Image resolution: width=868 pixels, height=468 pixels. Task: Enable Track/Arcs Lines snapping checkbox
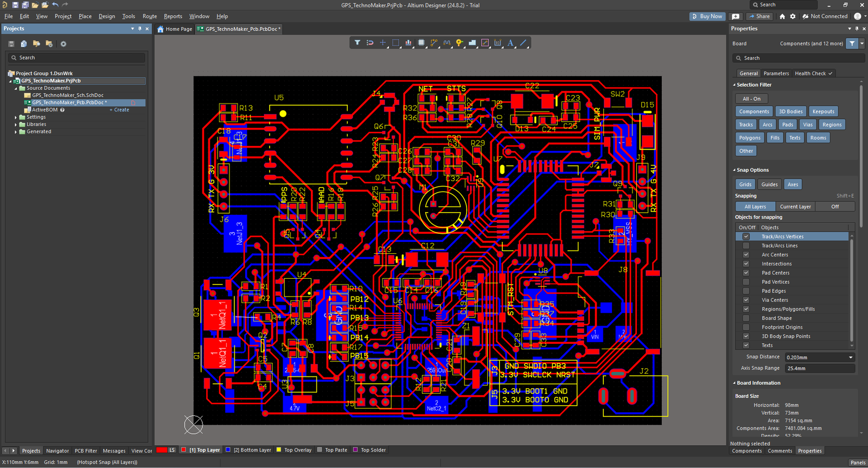(x=746, y=246)
